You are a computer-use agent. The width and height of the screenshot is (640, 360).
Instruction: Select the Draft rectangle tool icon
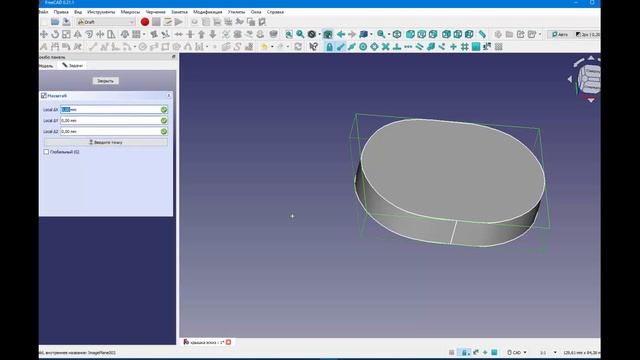(165, 47)
